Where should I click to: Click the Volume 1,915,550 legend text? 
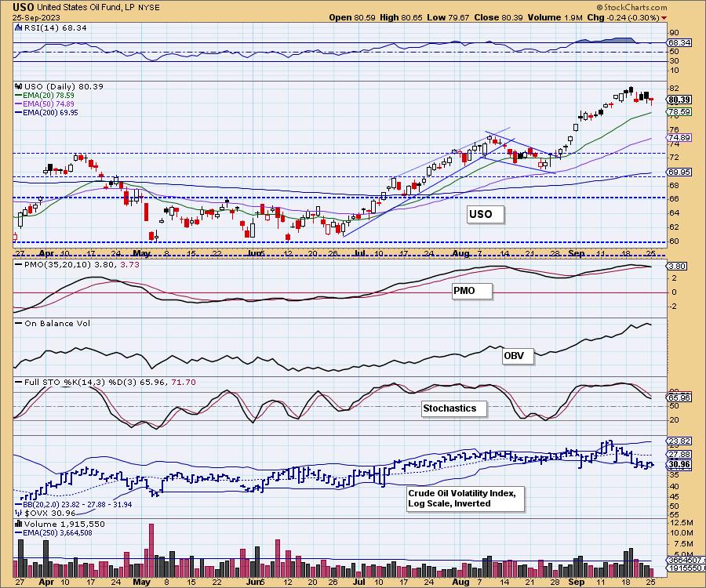click(x=64, y=524)
